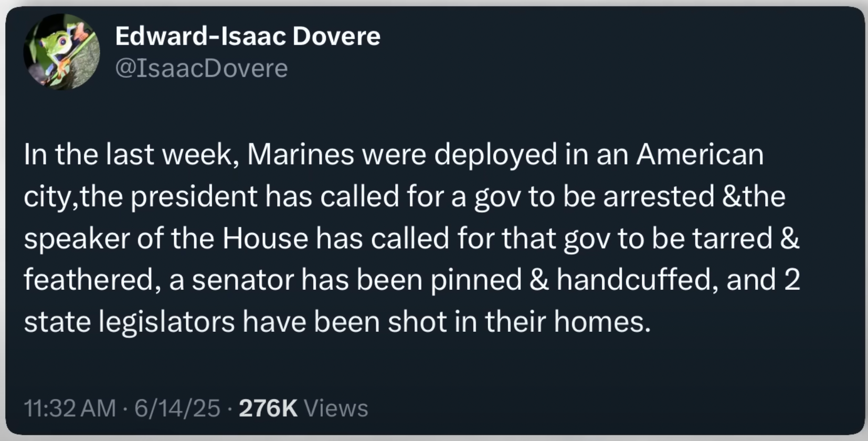This screenshot has height=441, width=868.
Task: Click the word "president" in the tweet
Action: point(194,196)
